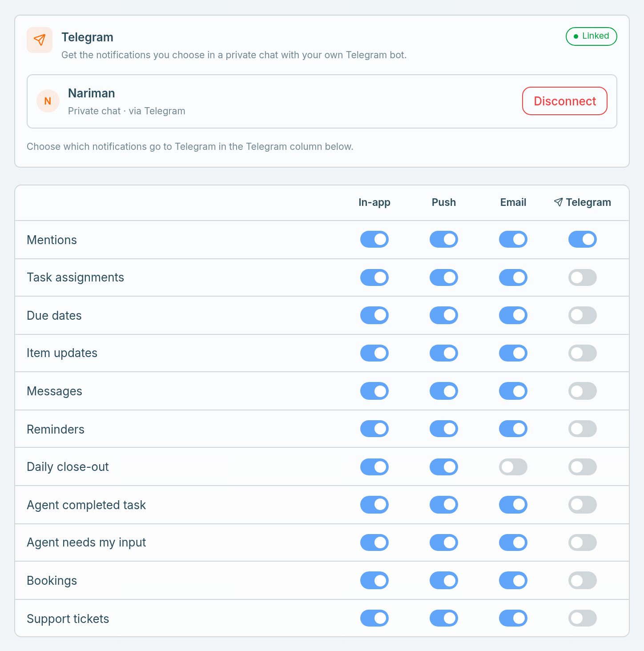Click the green Linked status badge
The width and height of the screenshot is (644, 651).
[592, 36]
